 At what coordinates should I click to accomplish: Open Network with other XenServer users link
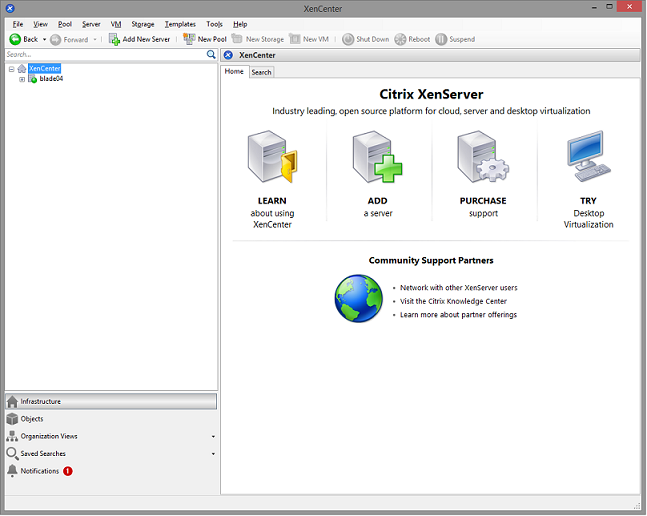click(458, 288)
